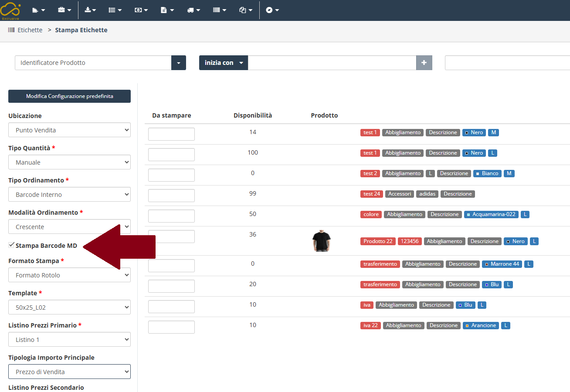
Task: Open the document file menu
Action: click(x=167, y=10)
